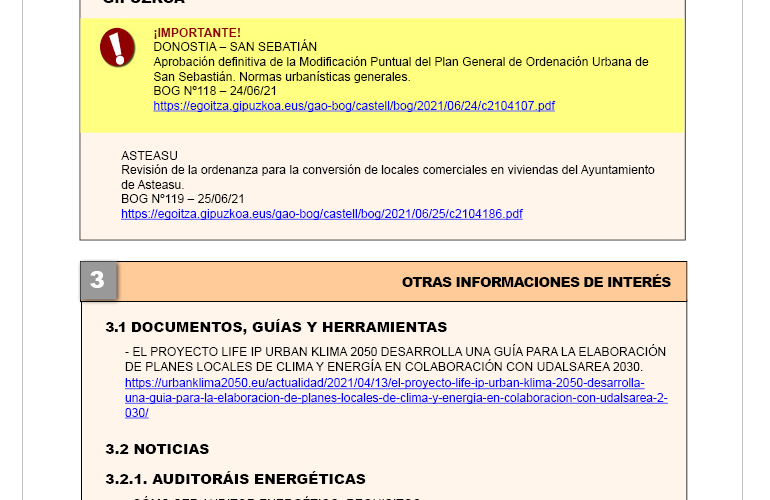Click the section number 3 badge
The height and width of the screenshot is (500, 770).
coord(99,280)
